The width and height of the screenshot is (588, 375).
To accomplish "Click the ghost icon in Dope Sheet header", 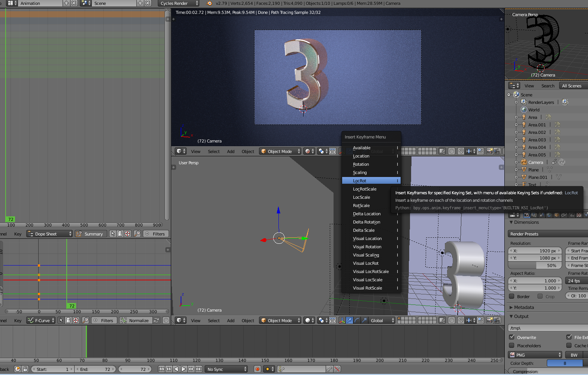I will [120, 234].
